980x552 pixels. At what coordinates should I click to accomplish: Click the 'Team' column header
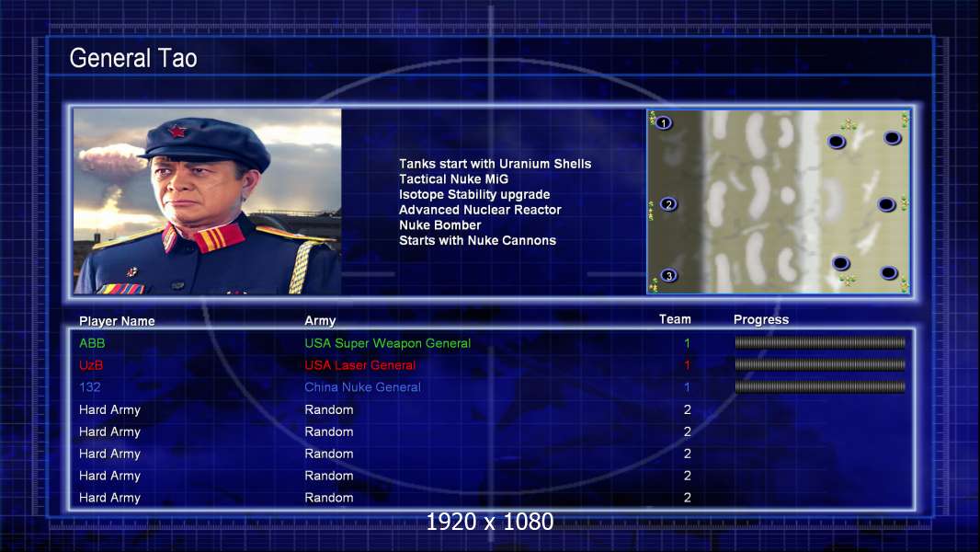tap(675, 319)
